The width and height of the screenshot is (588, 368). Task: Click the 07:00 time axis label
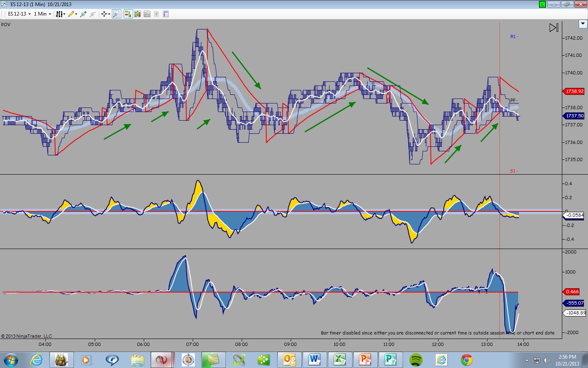pyautogui.click(x=192, y=344)
